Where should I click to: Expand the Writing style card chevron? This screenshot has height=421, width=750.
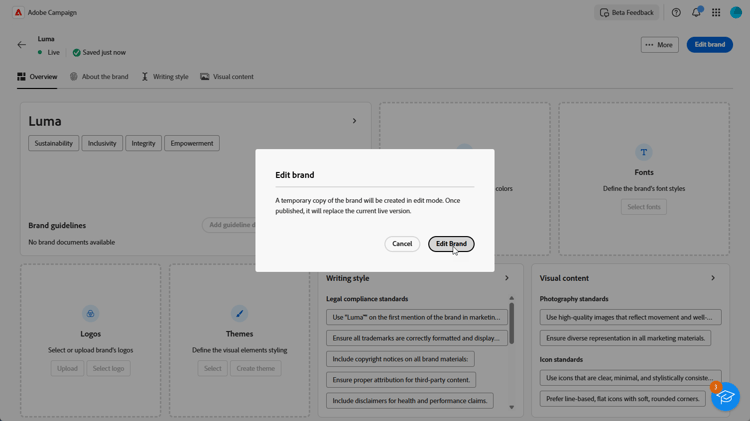pyautogui.click(x=507, y=278)
